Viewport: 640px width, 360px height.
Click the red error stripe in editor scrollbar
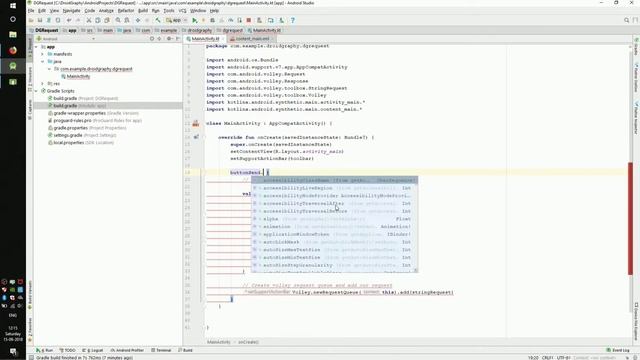[630, 218]
